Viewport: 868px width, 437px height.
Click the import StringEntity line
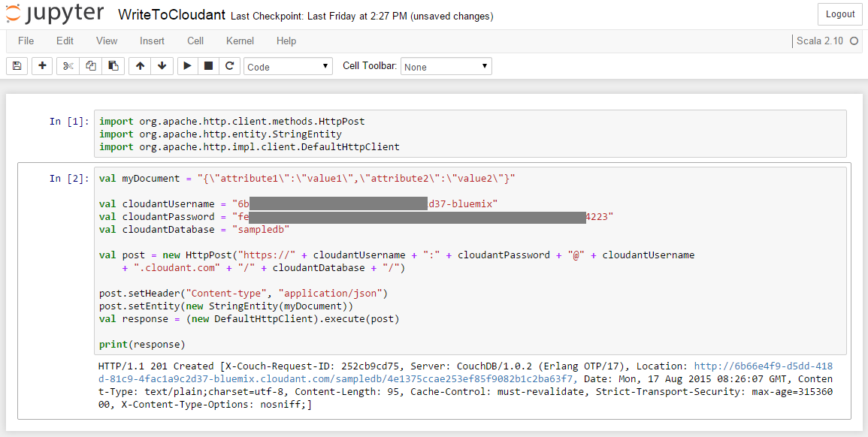coord(220,134)
